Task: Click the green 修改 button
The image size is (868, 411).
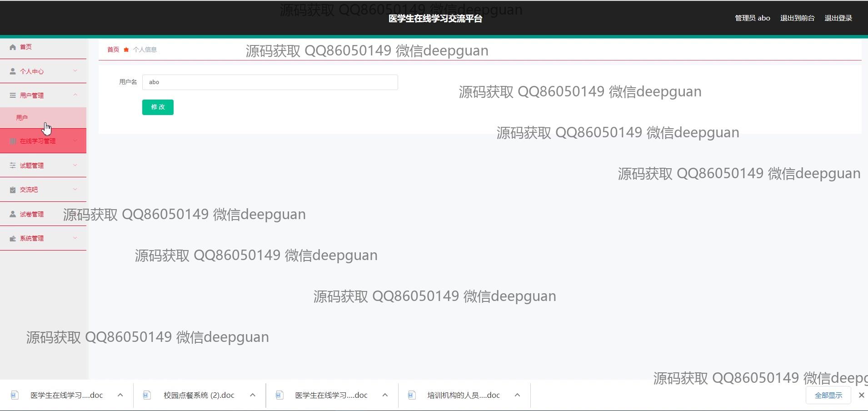Action: (x=158, y=107)
